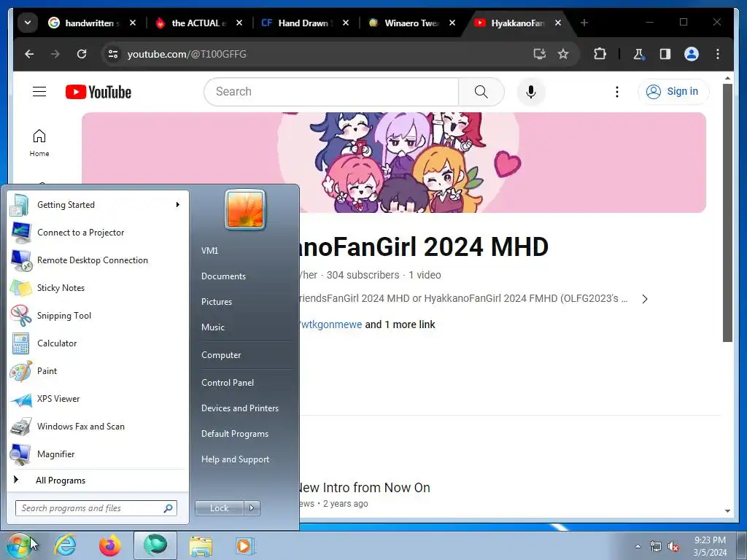The height and width of the screenshot is (560, 747).
Task: Click 'Search programs and files' box
Action: click(96, 508)
